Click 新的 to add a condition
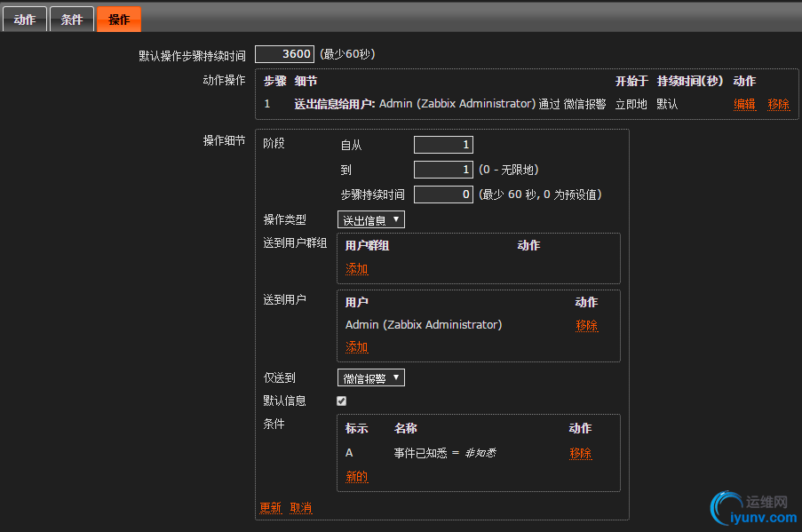The width and height of the screenshot is (802, 532). (x=356, y=477)
